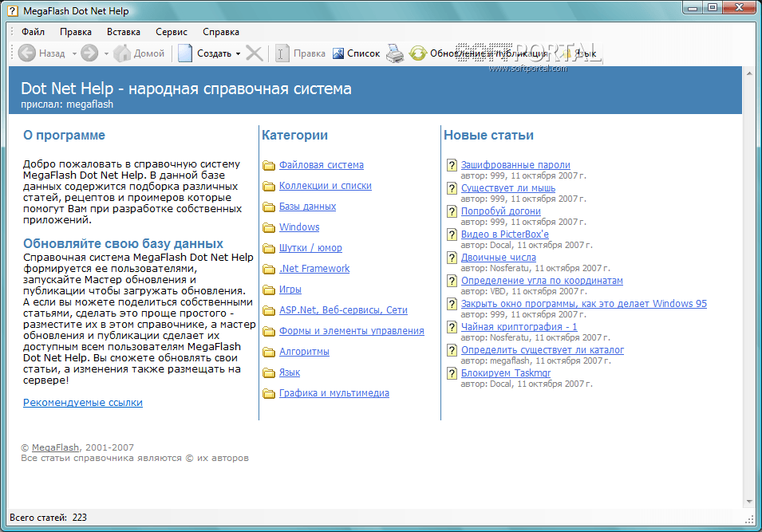Click the Правка edit toolbar icon
762x532 pixels.
pos(281,53)
